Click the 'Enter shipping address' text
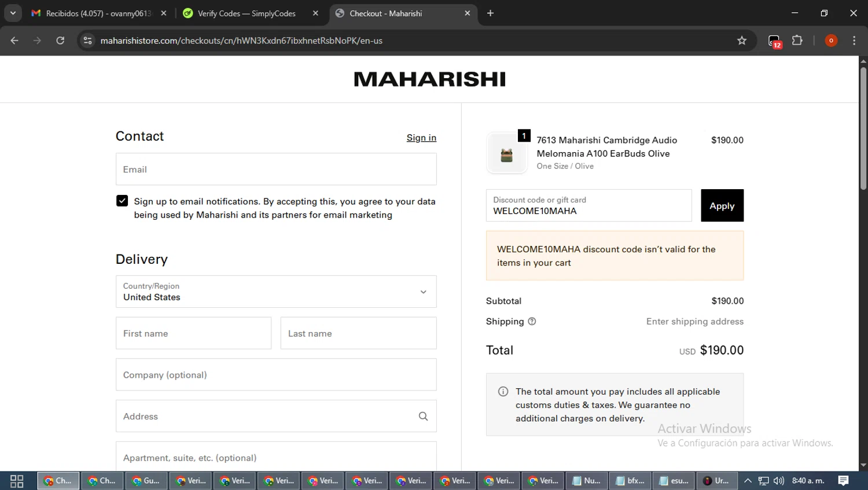Viewport: 868px width, 490px height. tap(695, 322)
